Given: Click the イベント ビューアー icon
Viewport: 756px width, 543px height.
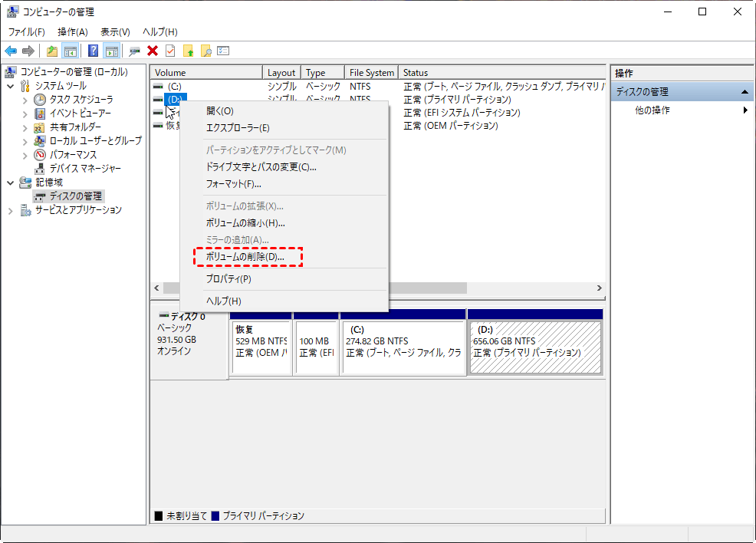Looking at the screenshot, I should point(40,114).
